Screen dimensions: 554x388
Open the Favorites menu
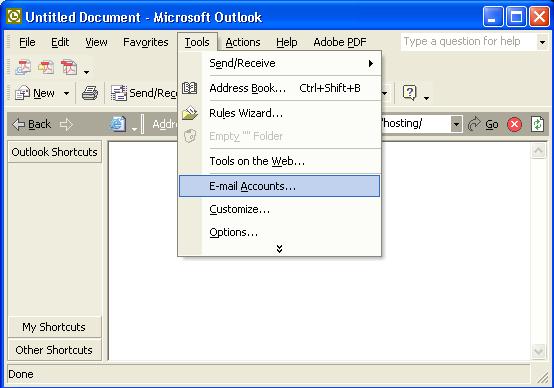pyautogui.click(x=146, y=42)
